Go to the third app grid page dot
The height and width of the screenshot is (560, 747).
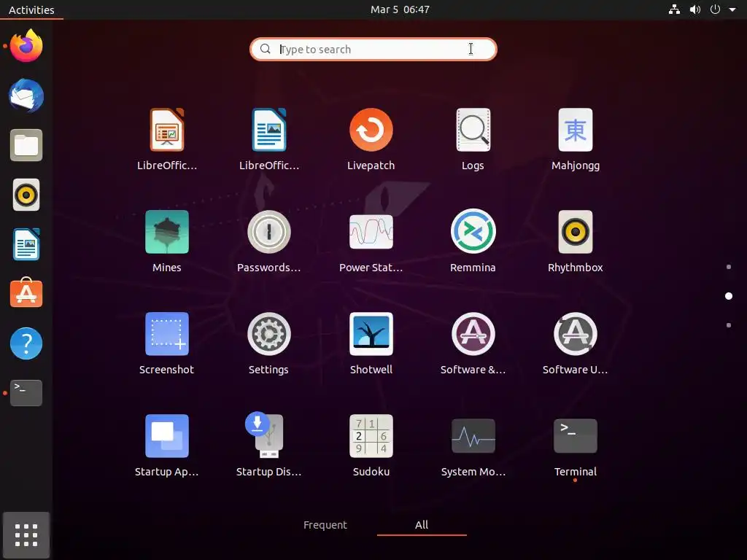click(x=729, y=325)
